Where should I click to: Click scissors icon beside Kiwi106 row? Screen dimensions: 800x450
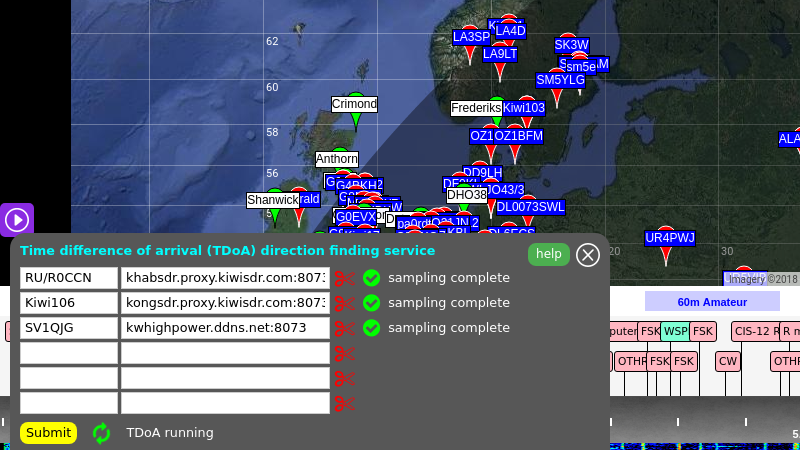[x=345, y=303]
